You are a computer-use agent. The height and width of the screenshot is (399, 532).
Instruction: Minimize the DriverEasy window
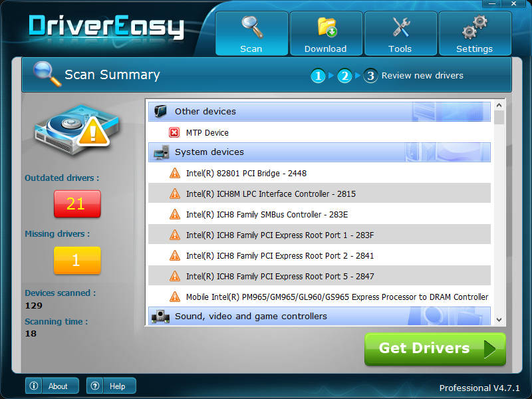pos(492,4)
